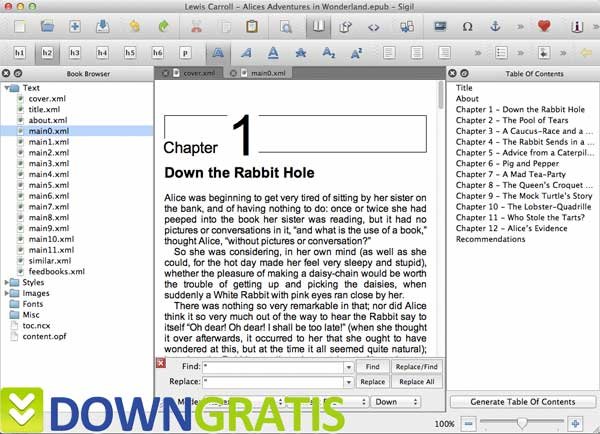The height and width of the screenshot is (434, 600).
Task: Click the Save toolbar icon
Action: [x=103, y=26]
